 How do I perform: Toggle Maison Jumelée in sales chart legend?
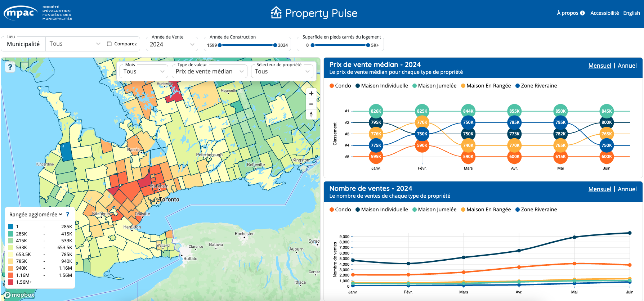click(x=434, y=210)
